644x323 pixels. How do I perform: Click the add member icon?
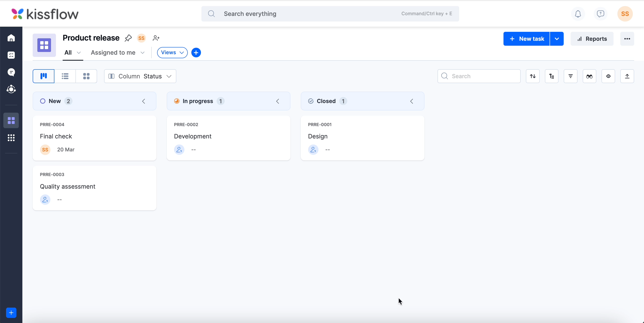point(156,38)
